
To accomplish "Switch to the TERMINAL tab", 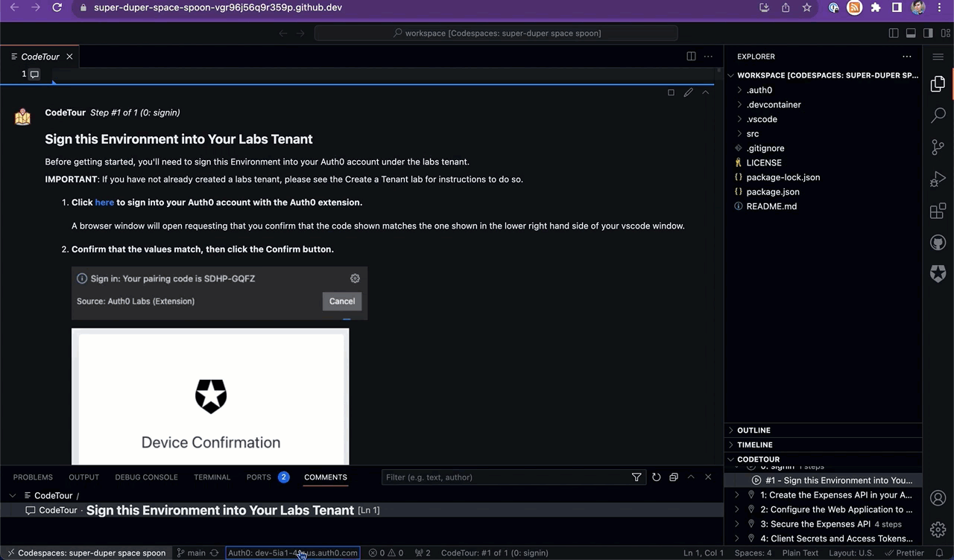I will (212, 477).
